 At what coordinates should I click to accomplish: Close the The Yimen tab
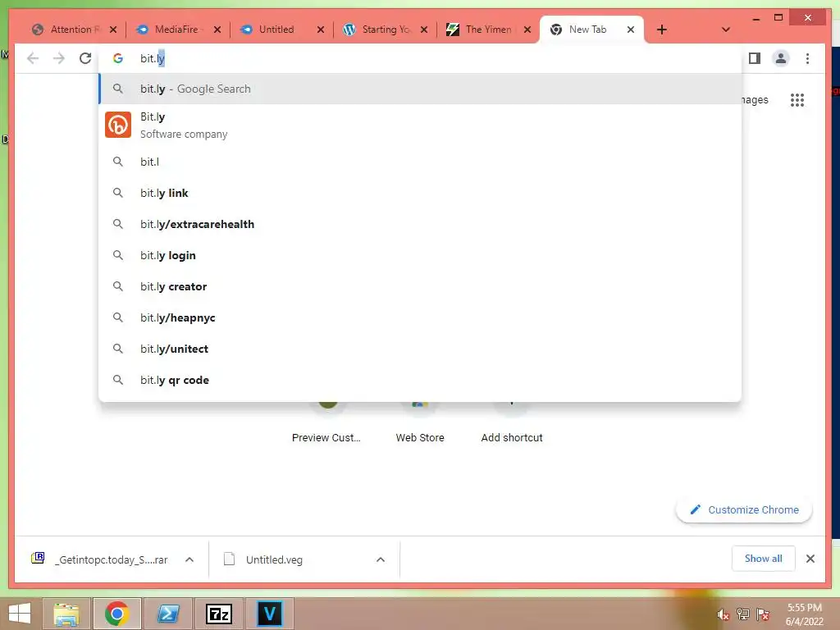click(527, 30)
